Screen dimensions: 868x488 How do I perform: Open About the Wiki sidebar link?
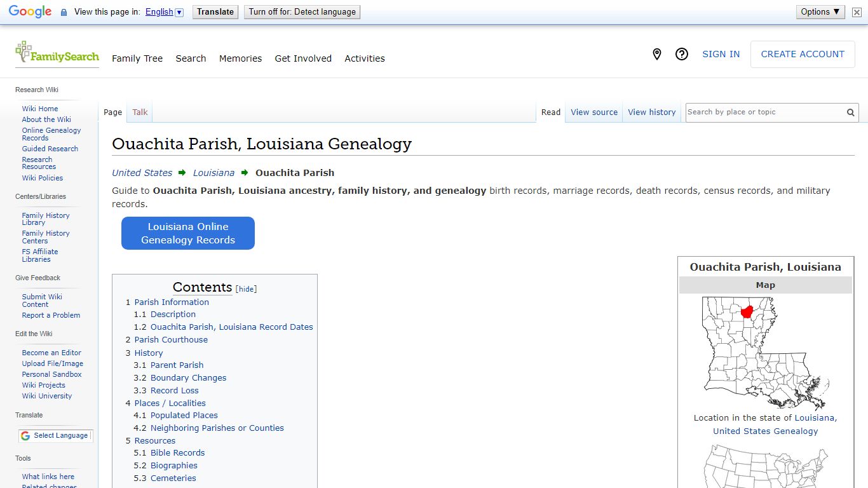pos(46,119)
